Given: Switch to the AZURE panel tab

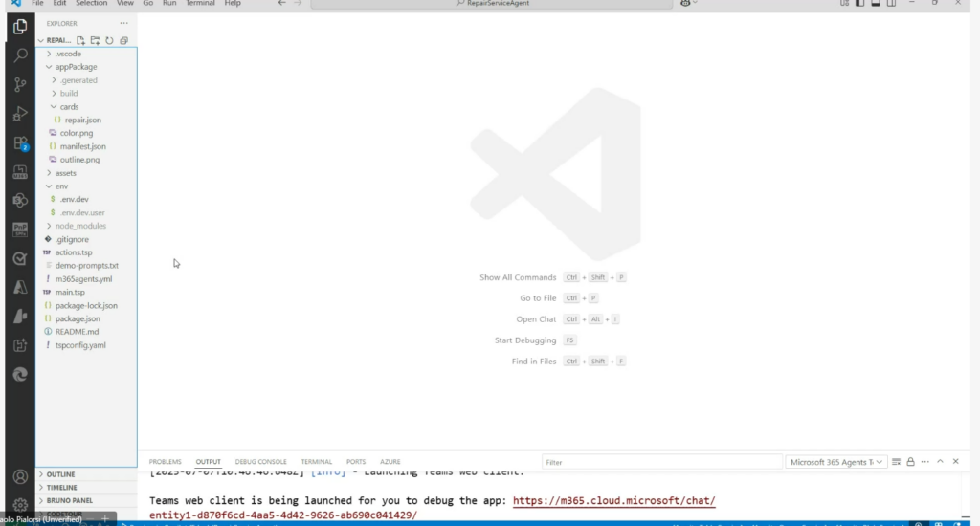Looking at the screenshot, I should click(390, 462).
